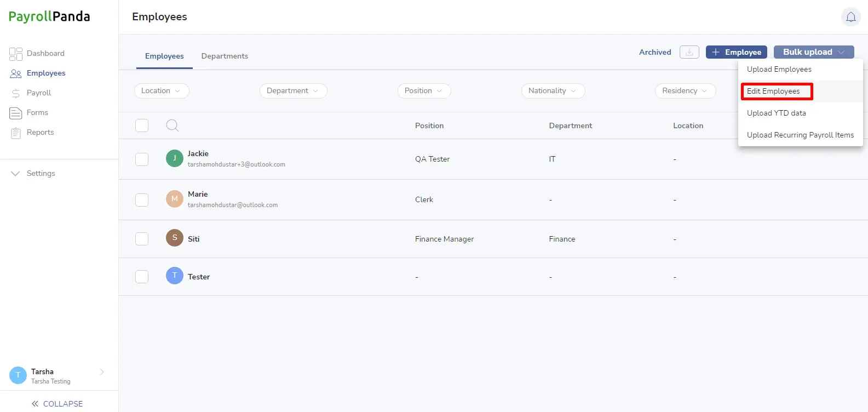Open the Archived employees link
The width and height of the screenshot is (868, 412).
[655, 52]
